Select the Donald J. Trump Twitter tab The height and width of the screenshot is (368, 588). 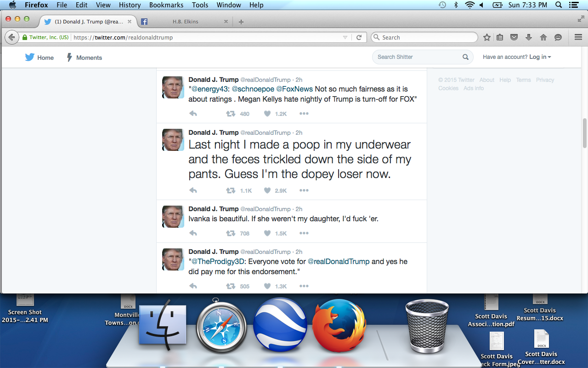point(87,22)
